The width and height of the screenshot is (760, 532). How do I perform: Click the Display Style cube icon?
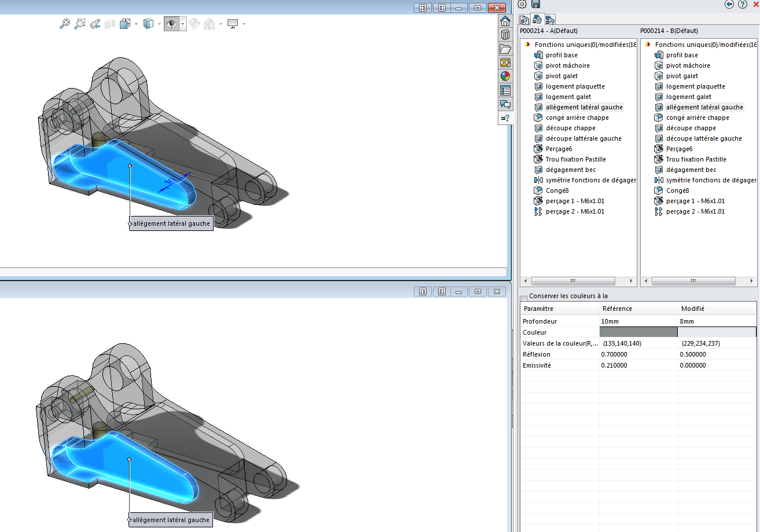tap(148, 24)
